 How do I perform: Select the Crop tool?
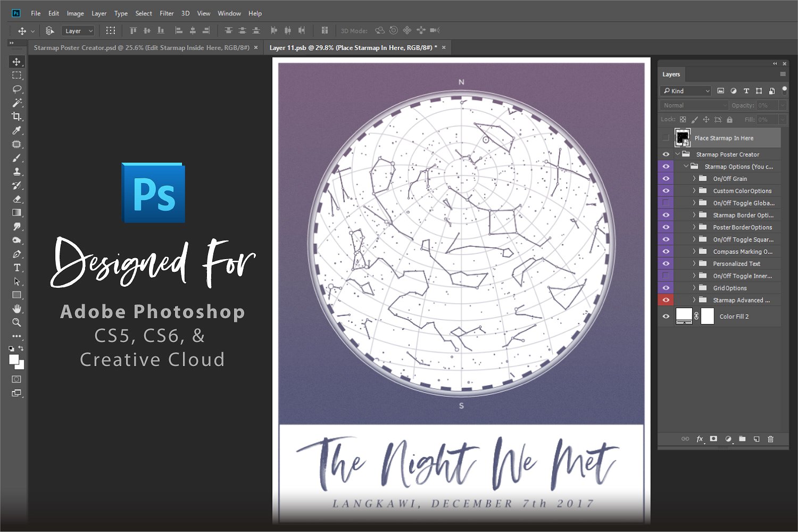16,117
